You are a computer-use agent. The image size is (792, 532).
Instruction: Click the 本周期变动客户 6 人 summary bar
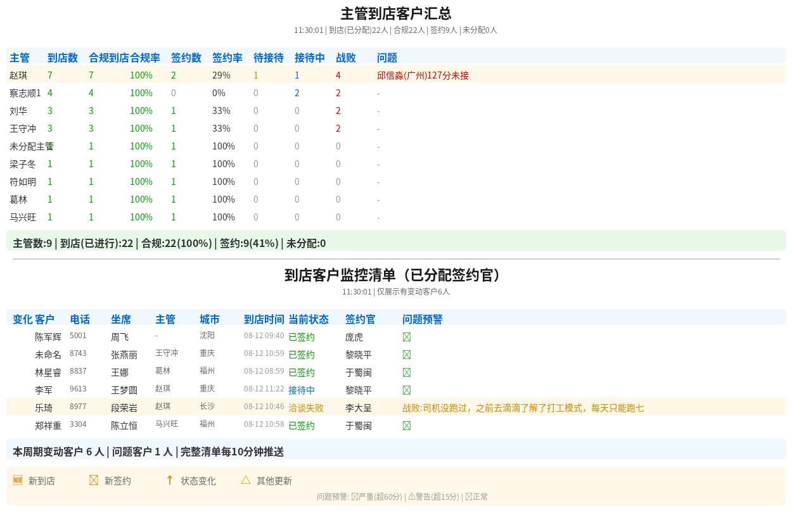pos(396,449)
